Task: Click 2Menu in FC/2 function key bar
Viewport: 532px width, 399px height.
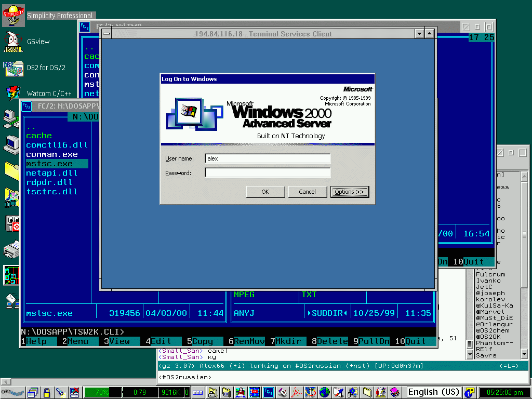Action: (80, 341)
